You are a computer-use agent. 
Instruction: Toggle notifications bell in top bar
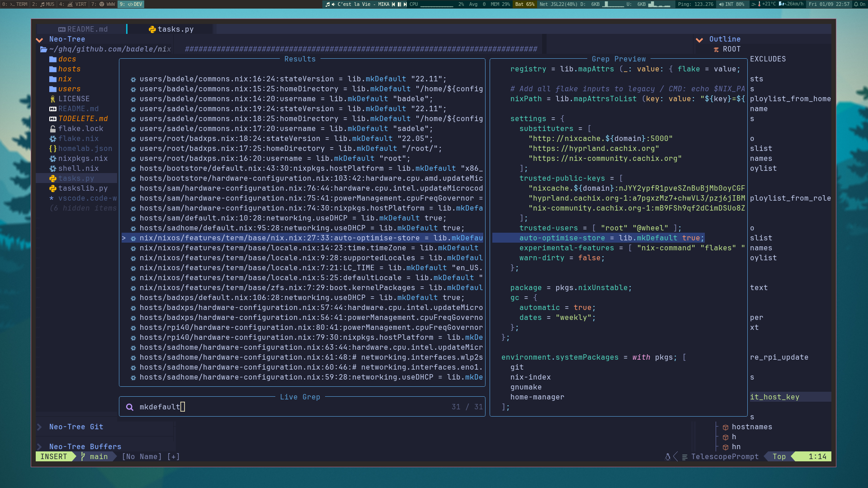(x=856, y=4)
